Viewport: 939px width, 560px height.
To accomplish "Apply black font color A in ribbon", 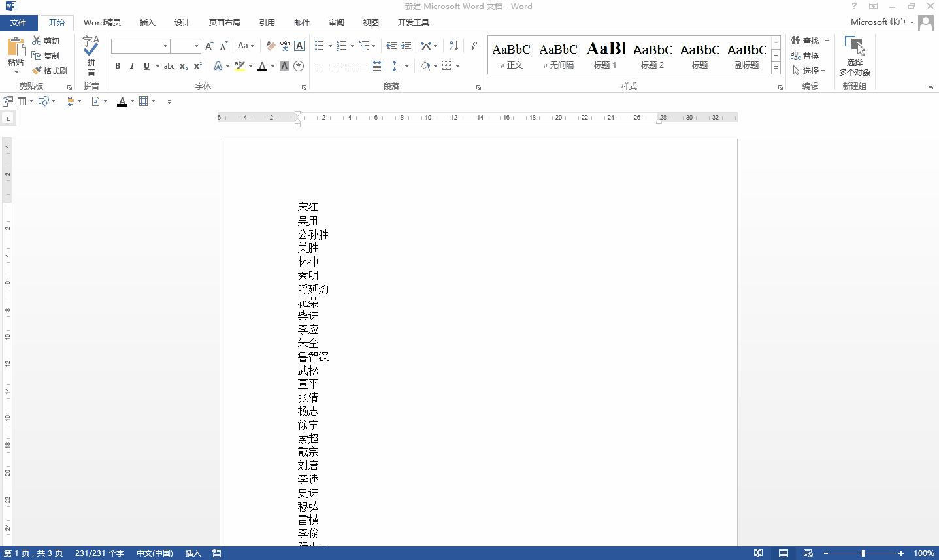I will pyautogui.click(x=262, y=66).
